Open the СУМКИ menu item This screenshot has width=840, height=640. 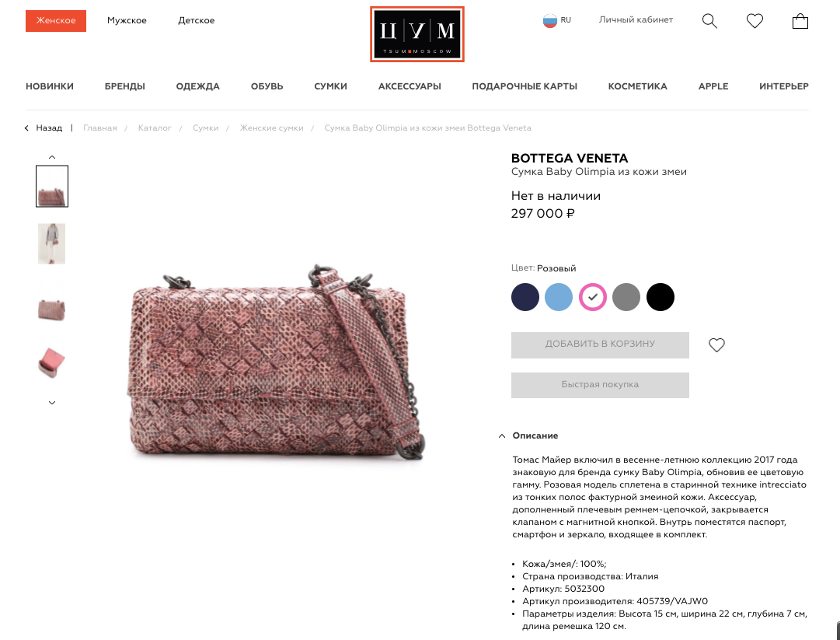coord(330,86)
